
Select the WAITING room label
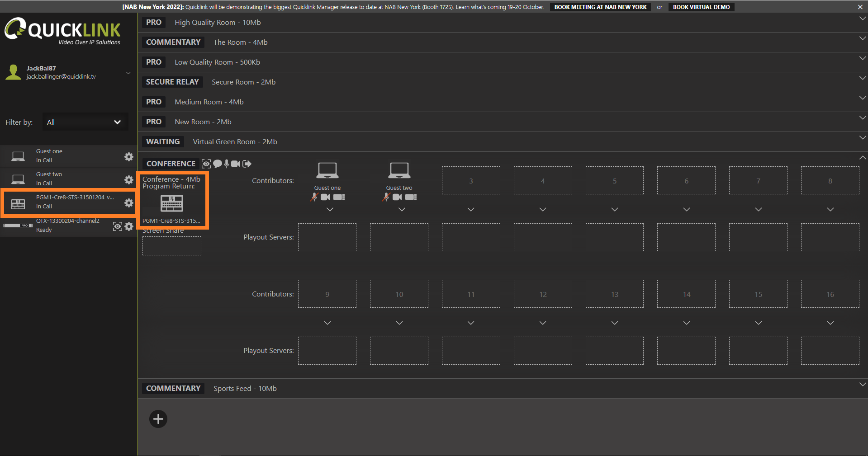(x=163, y=141)
